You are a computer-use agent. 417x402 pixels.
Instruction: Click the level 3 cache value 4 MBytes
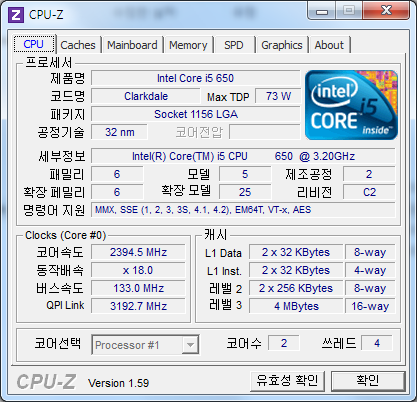[296, 306]
